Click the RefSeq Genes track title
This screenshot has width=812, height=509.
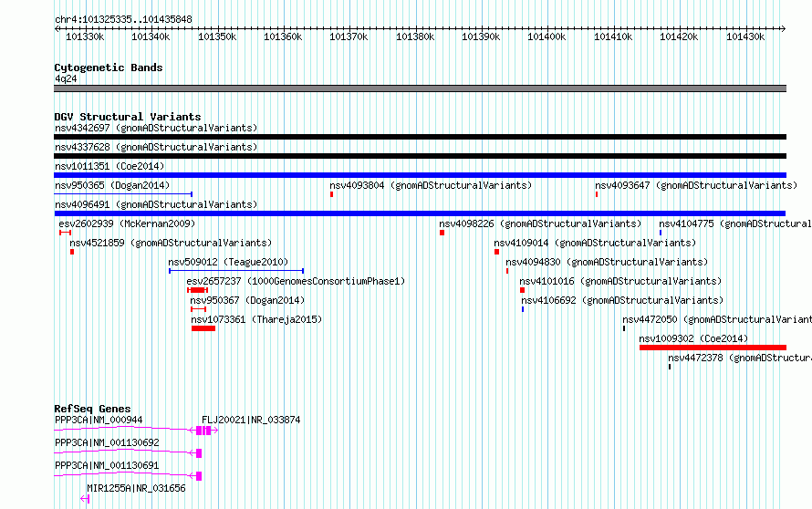(92, 409)
